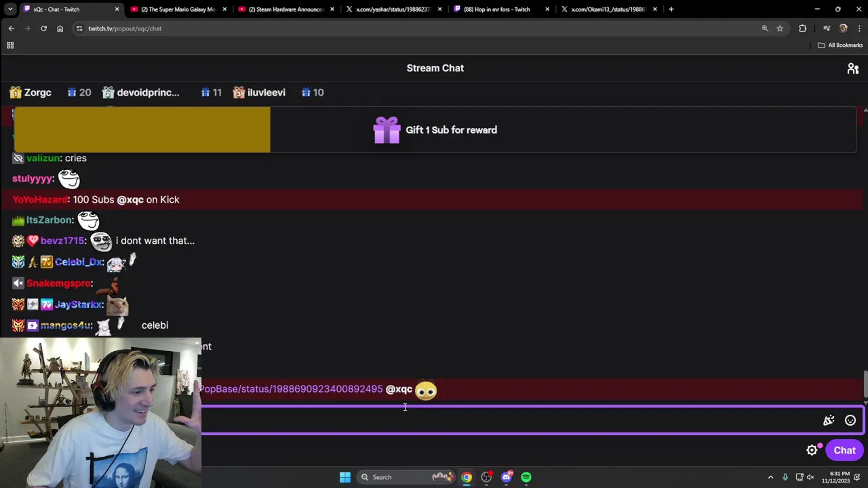Click the streamer webcam overlay thumbnail
Image resolution: width=868 pixels, height=488 pixels.
click(x=100, y=413)
